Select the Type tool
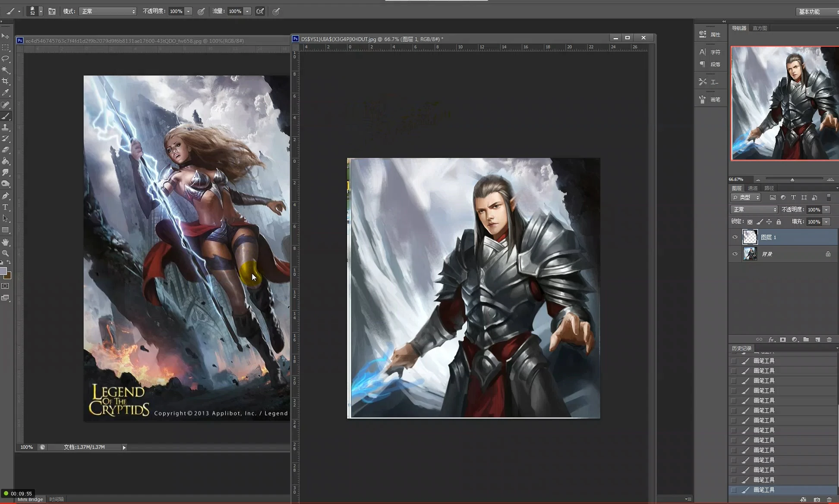 (6, 207)
